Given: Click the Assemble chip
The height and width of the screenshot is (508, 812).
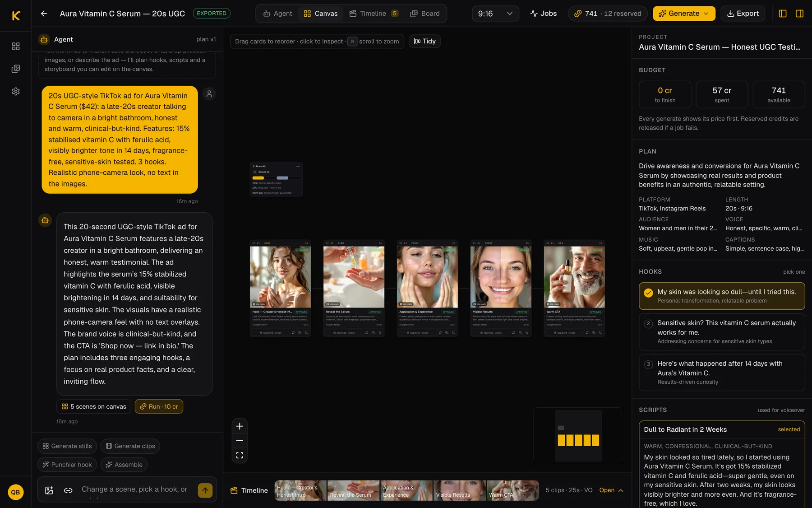Looking at the screenshot, I should 124,465.
